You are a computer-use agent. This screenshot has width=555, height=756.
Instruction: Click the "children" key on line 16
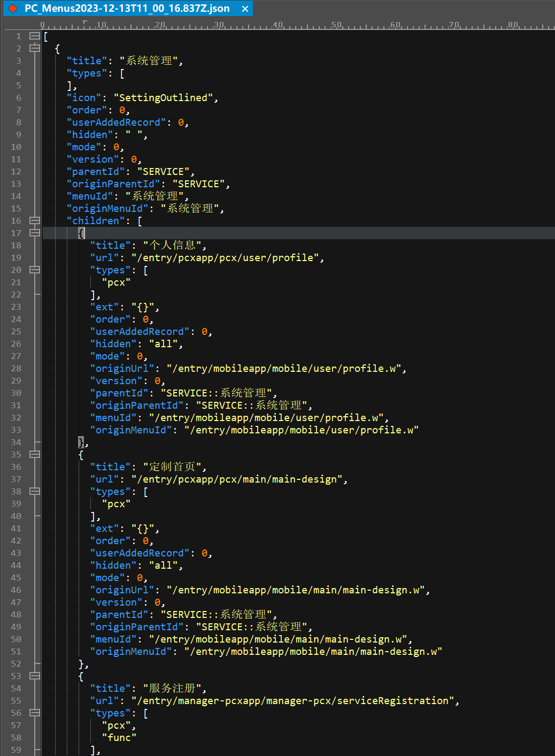click(x=96, y=220)
